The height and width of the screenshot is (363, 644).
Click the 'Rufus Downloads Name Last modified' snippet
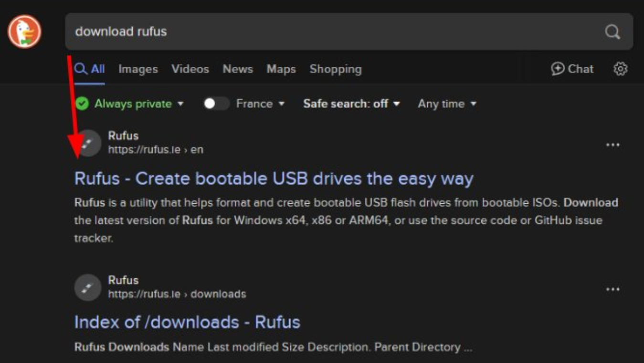click(273, 347)
